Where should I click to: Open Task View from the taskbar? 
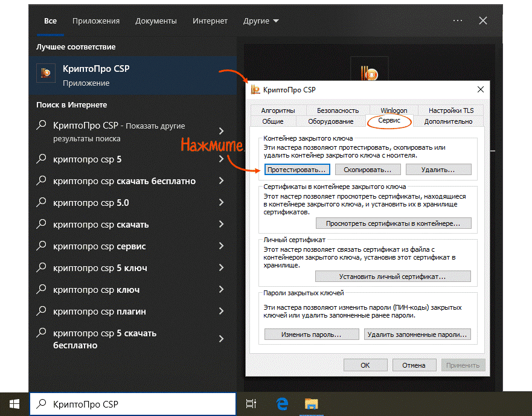coord(251,404)
